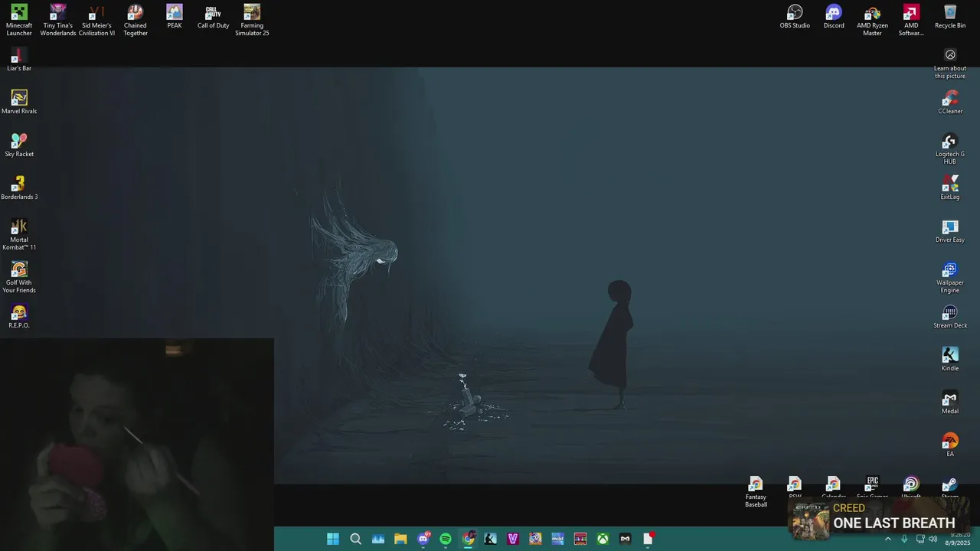Select the Medal desktop icon
Image resolution: width=980 pixels, height=551 pixels.
point(950,403)
